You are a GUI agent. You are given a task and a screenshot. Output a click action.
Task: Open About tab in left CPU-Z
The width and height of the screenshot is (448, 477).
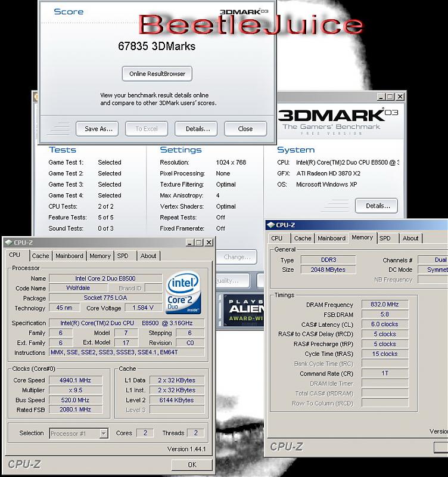(148, 256)
